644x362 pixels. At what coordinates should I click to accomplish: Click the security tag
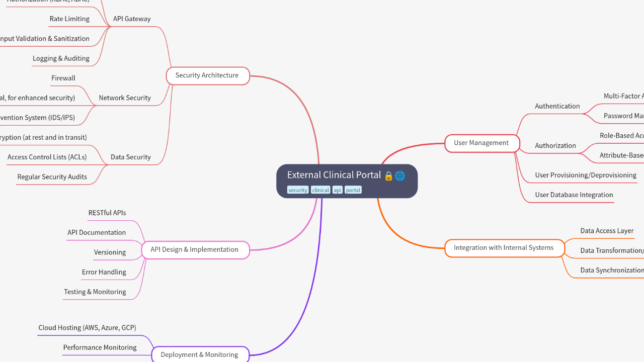[298, 190]
